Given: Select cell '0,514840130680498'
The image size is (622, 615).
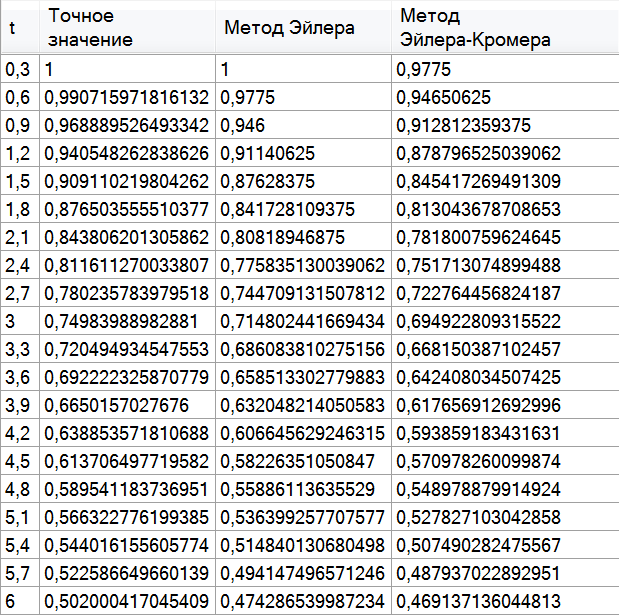Looking at the screenshot, I should point(303,545).
